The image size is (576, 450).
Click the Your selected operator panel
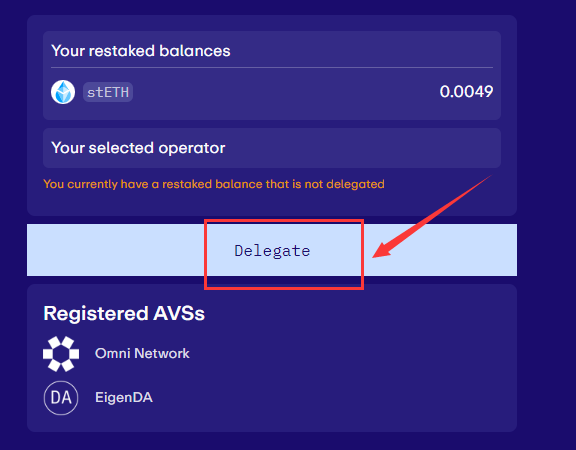point(272,148)
